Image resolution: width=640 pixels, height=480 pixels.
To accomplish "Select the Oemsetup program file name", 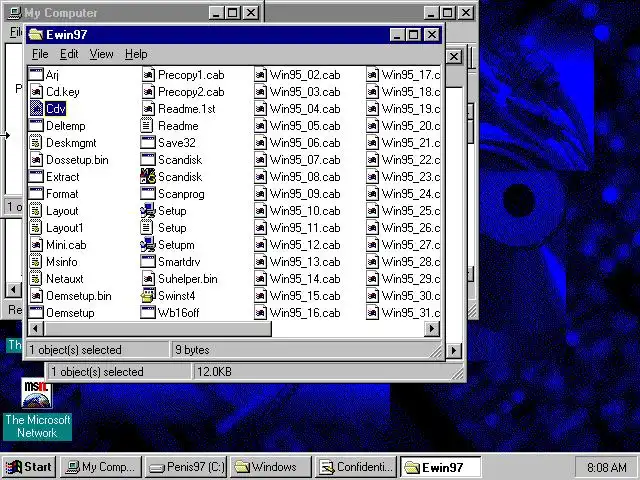I will tap(70, 313).
